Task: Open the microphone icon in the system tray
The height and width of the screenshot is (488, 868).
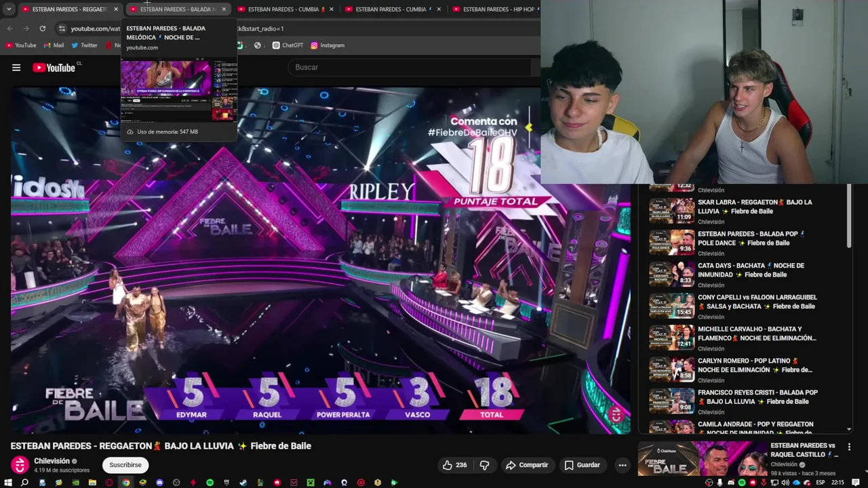Action: pyautogui.click(x=719, y=483)
